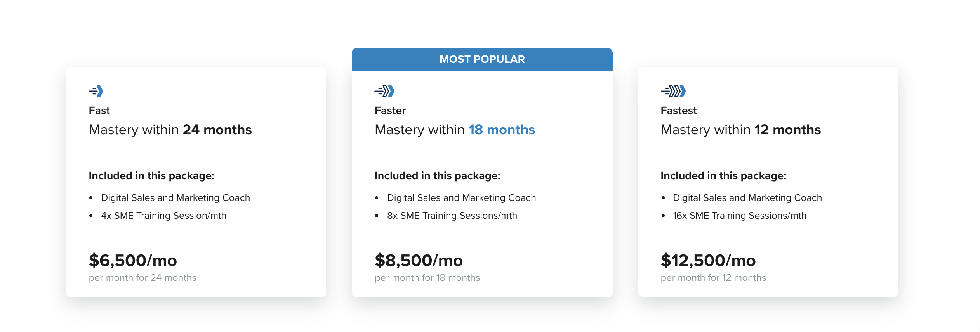980x332 pixels.
Task: Click the 16x SME Training Sessions/mth item
Action: (x=740, y=216)
